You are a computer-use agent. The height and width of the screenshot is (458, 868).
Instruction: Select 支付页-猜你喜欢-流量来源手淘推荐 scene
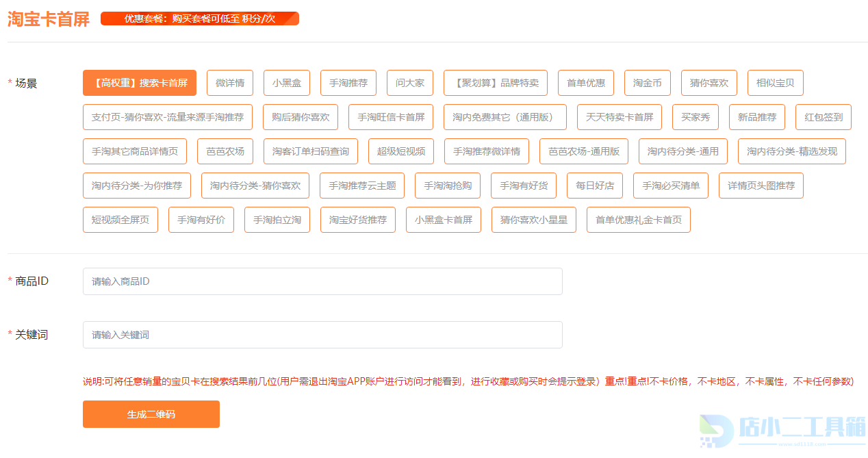click(168, 117)
